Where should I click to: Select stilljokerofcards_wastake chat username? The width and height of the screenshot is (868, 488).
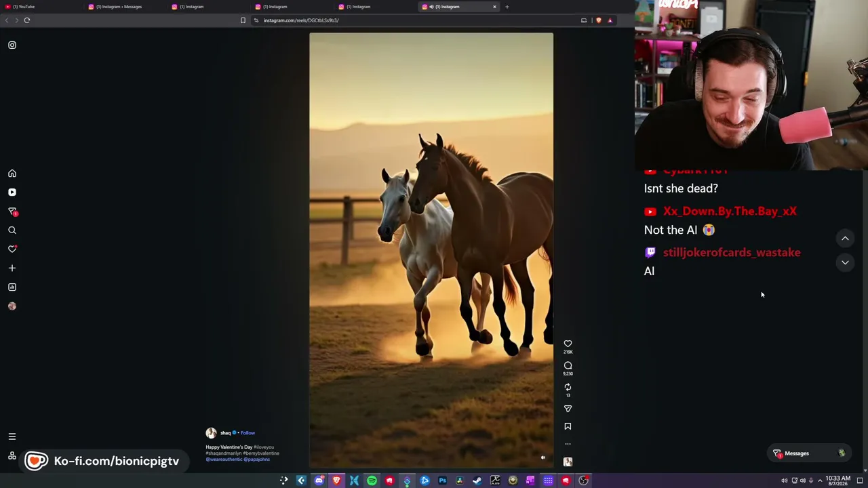[x=732, y=253]
